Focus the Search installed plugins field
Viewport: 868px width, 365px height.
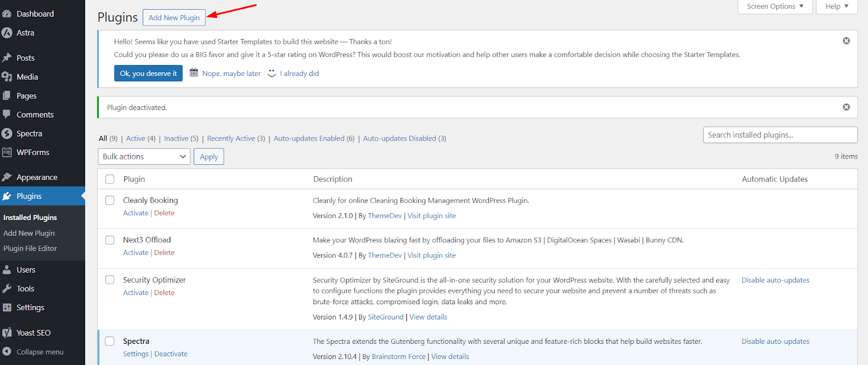(780, 135)
